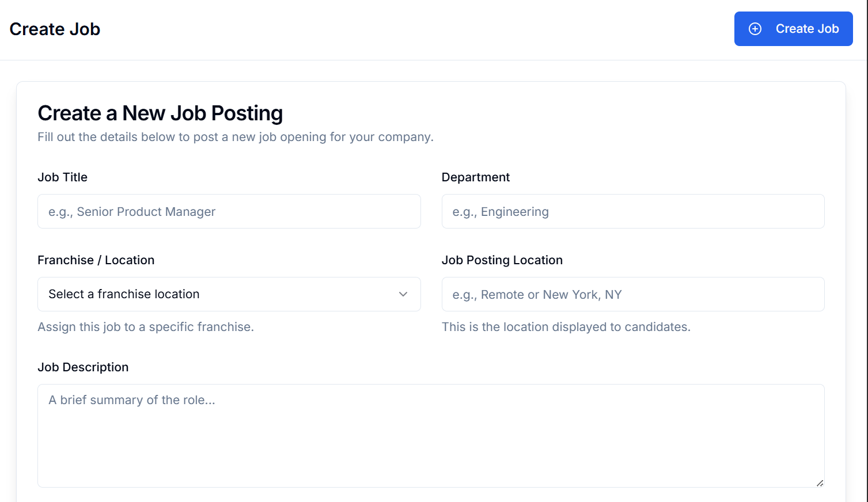Click the Senior Product Manager placeholder text
868x502 pixels.
pos(131,211)
